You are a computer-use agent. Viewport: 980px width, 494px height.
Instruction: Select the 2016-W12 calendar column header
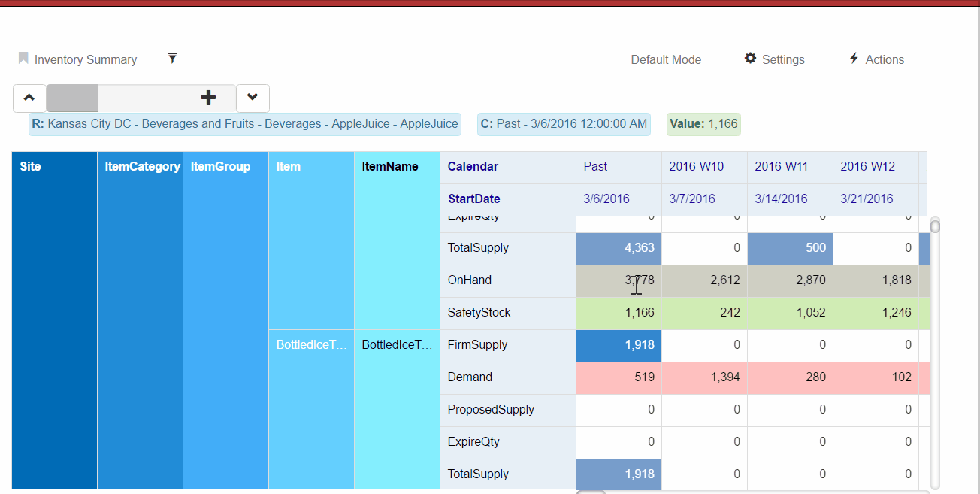[x=867, y=166]
